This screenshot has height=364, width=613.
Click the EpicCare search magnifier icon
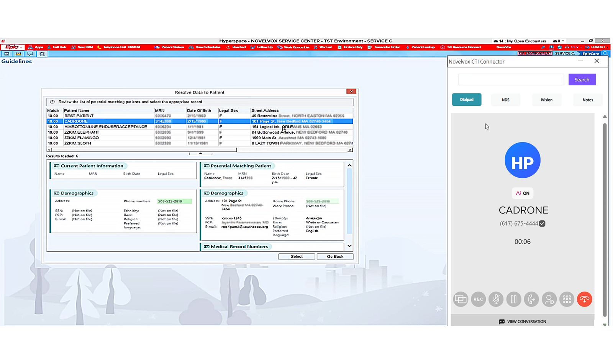coord(605,54)
